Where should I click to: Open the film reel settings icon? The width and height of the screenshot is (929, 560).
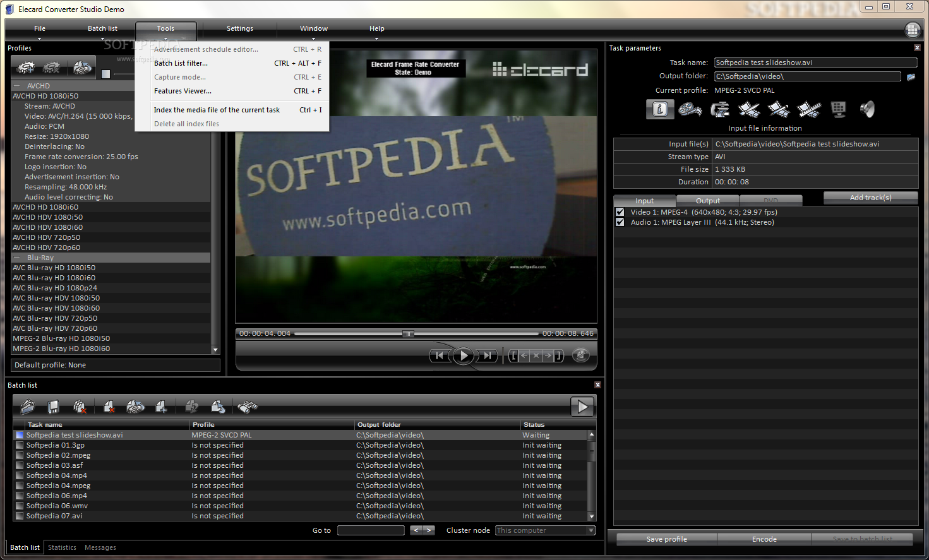[x=690, y=109]
